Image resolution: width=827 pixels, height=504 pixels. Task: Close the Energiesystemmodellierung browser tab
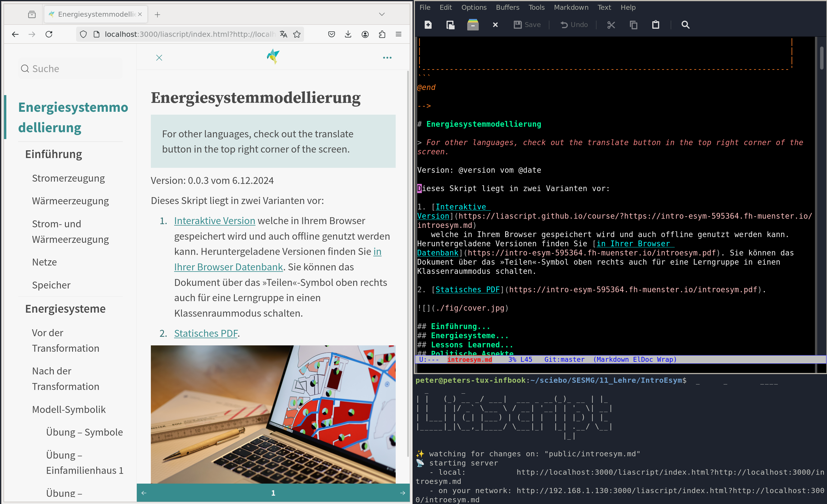140,14
